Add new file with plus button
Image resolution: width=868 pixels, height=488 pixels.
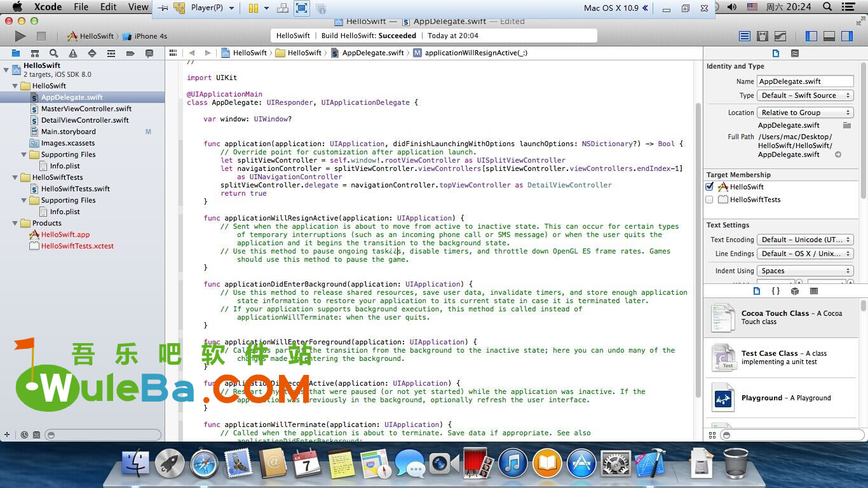7,435
